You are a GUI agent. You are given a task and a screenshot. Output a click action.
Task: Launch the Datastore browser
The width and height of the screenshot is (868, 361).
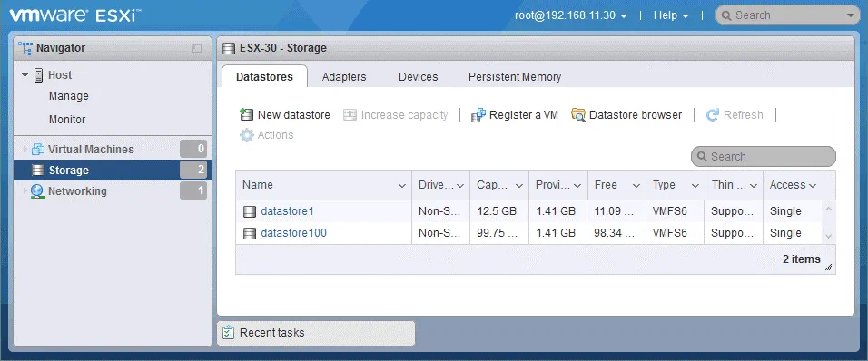(626, 115)
